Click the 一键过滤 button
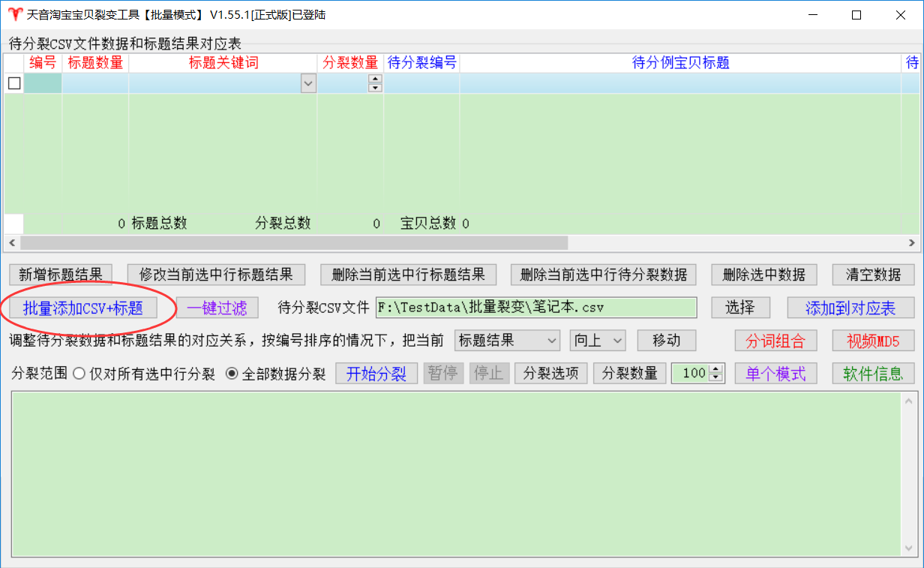 pyautogui.click(x=217, y=308)
